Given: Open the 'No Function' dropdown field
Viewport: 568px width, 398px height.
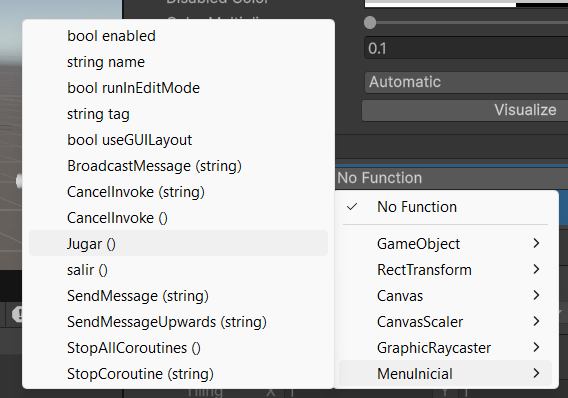Looking at the screenshot, I should (x=451, y=178).
